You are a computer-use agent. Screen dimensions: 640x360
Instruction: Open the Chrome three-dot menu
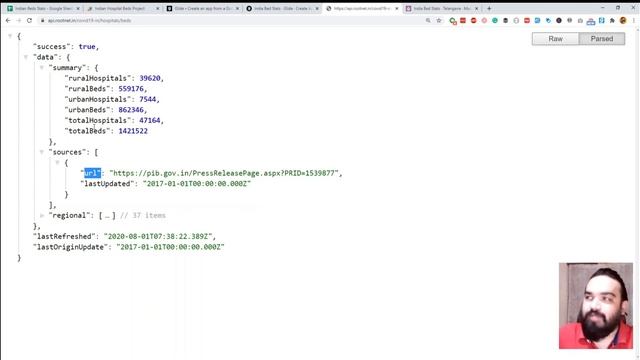[x=634, y=20]
